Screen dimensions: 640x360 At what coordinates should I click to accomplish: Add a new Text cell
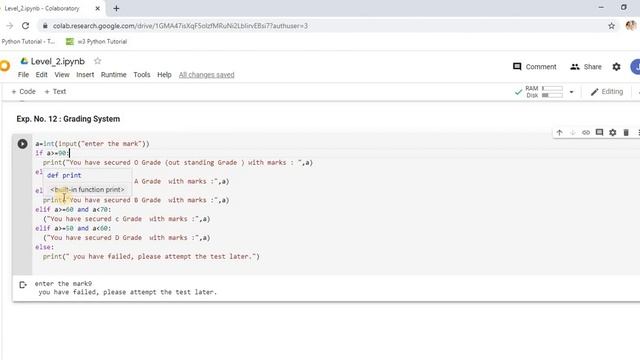click(55, 91)
